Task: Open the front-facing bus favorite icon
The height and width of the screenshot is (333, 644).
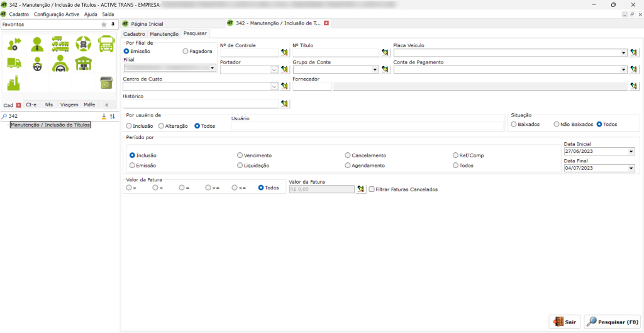Action: (106, 44)
